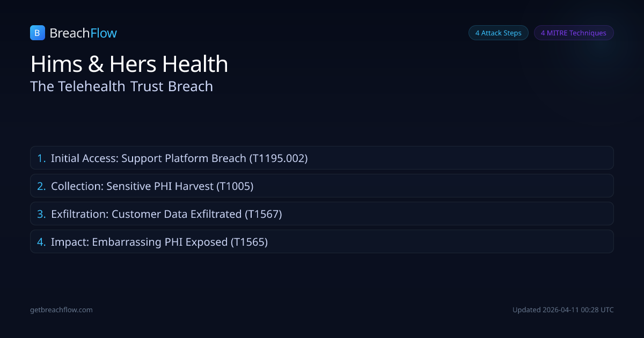The width and height of the screenshot is (644, 338).
Task: Click the T1567 technique ID
Action: tap(263, 214)
